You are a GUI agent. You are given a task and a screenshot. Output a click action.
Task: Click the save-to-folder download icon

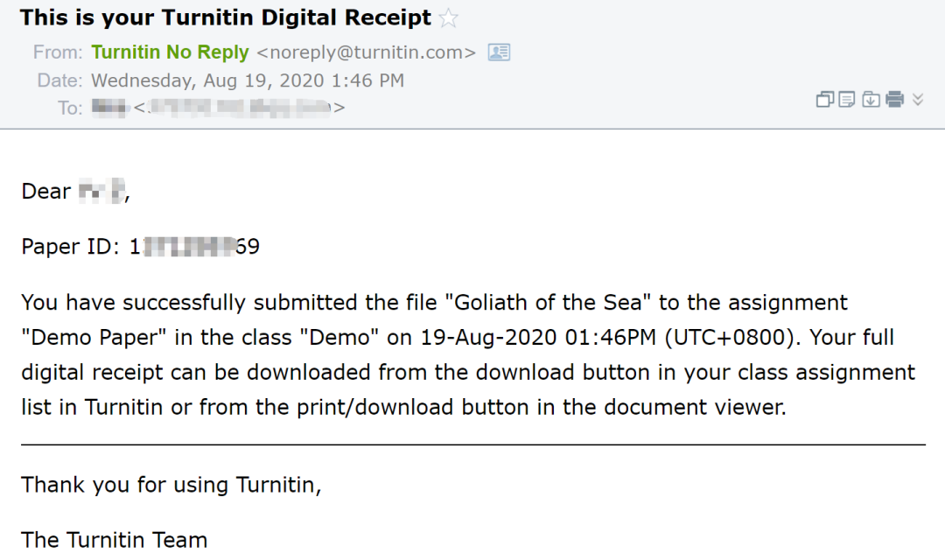pyautogui.click(x=871, y=100)
